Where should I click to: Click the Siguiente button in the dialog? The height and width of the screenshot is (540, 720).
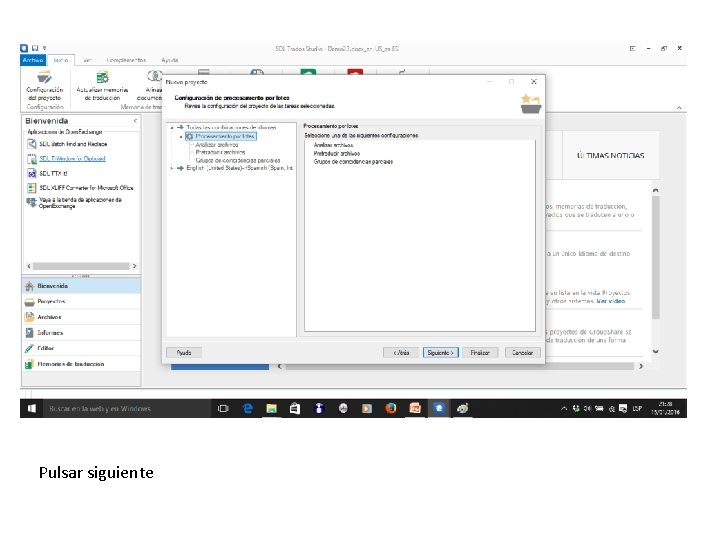pyautogui.click(x=440, y=353)
